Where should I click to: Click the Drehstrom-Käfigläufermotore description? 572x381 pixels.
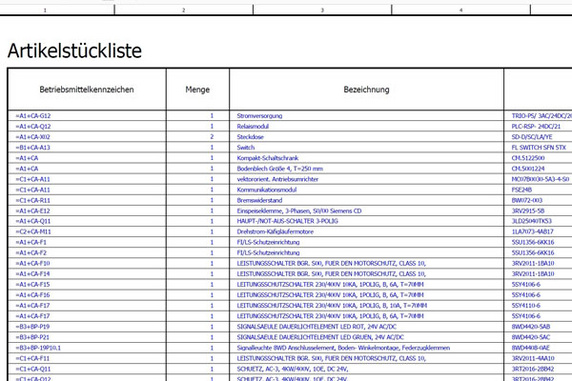click(x=275, y=232)
